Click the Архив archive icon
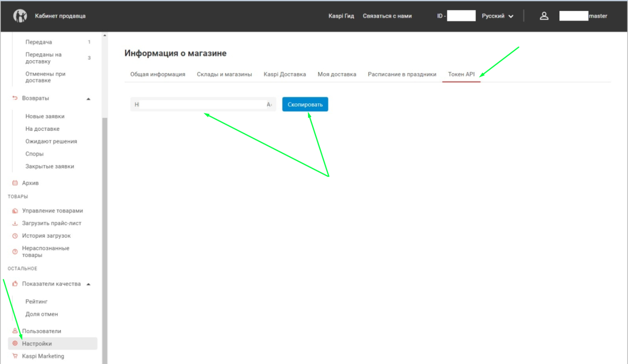Screen dimensions: 628x364 point(15,183)
